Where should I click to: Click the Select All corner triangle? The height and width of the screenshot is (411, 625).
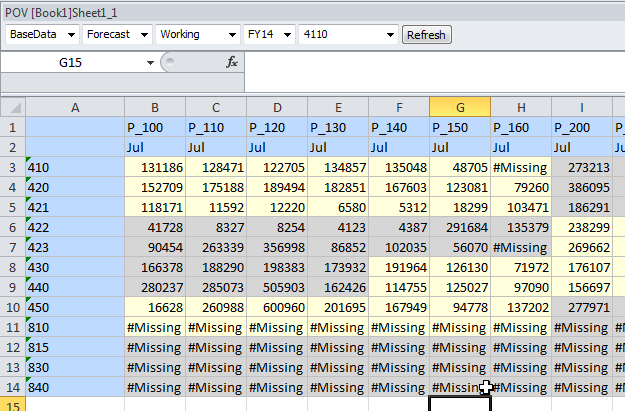tap(14, 107)
